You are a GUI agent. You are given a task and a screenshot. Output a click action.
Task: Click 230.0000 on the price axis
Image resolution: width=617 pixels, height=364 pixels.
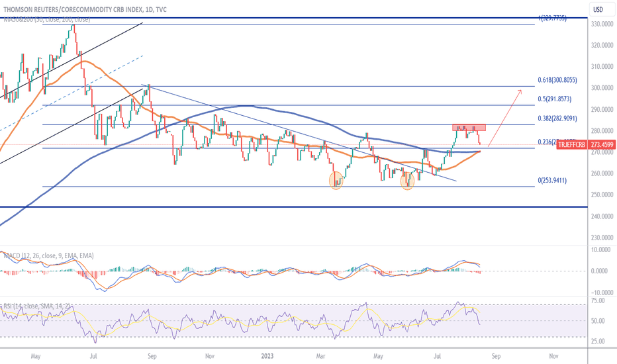click(602, 238)
